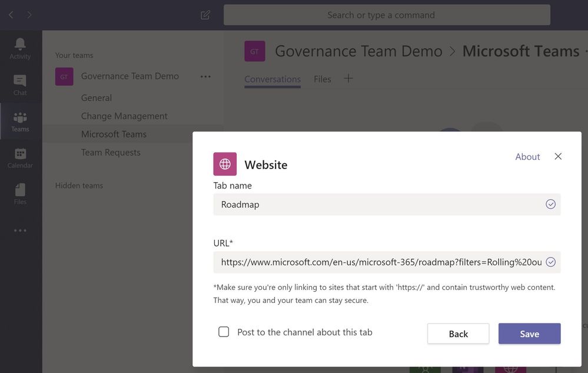588x373 pixels.
Task: Click the Microsoft Teams channel header title
Action: [521, 51]
